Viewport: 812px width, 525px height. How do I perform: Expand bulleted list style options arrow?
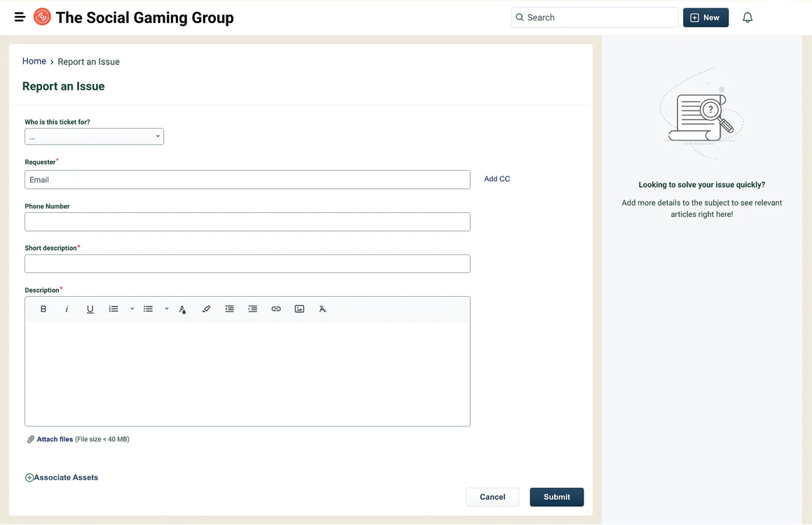(167, 309)
